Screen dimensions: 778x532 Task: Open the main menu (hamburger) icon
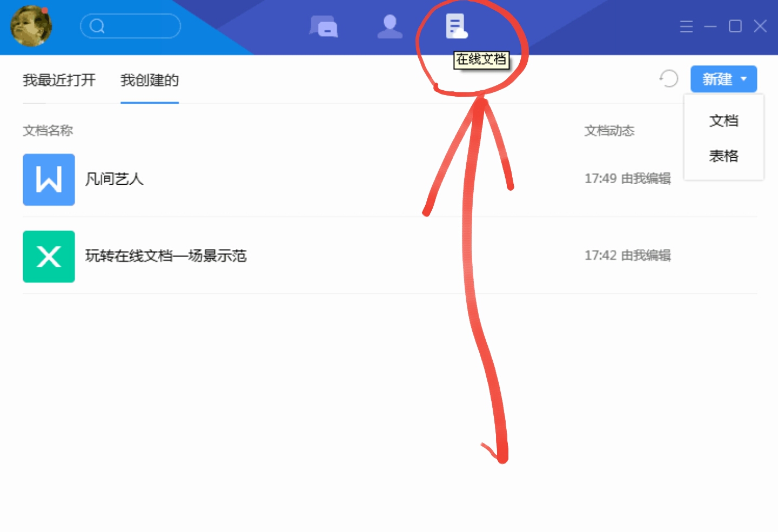[x=687, y=25]
